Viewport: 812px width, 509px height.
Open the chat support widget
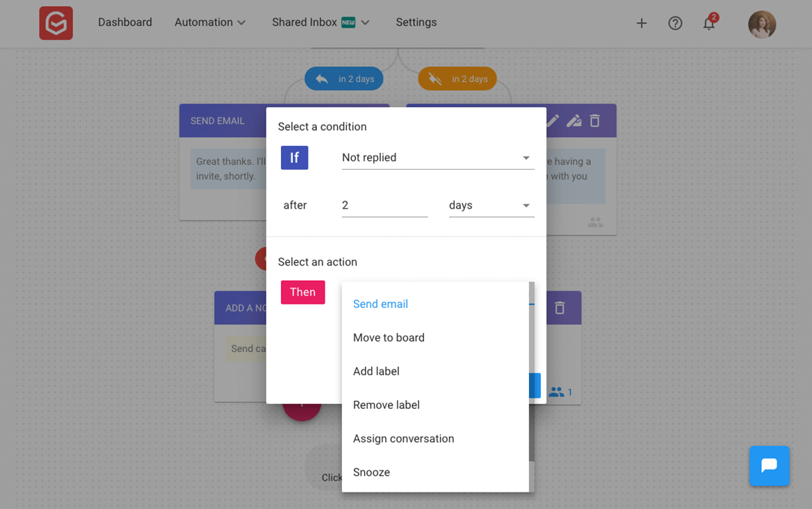[x=769, y=465]
